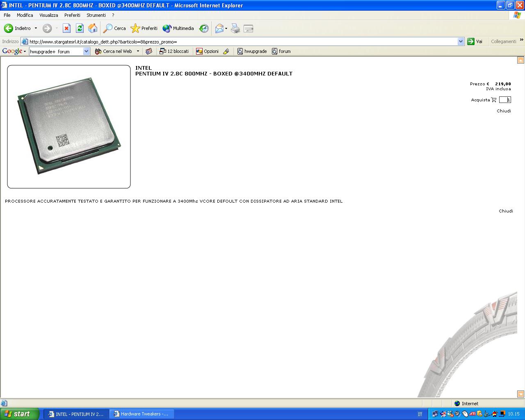The image size is (525, 420).
Task: Stop page loading with red X icon
Action: click(x=66, y=28)
